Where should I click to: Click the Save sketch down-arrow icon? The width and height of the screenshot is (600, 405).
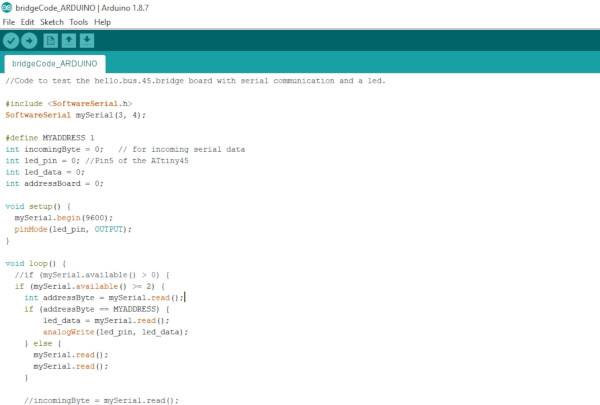click(x=87, y=41)
